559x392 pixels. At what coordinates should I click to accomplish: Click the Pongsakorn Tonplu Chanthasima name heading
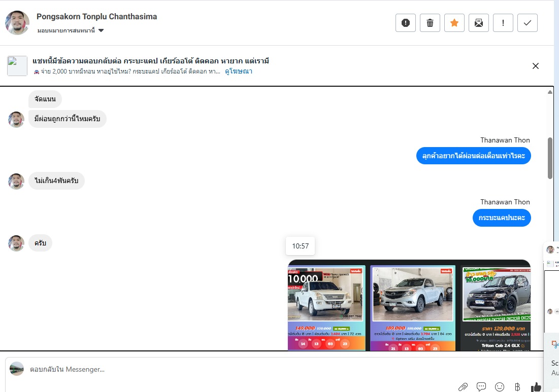click(96, 16)
